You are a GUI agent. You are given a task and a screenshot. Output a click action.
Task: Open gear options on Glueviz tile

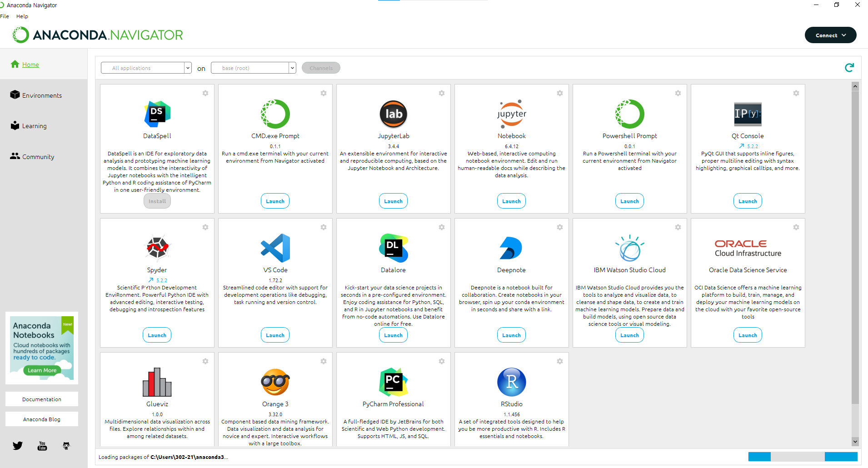tap(205, 361)
